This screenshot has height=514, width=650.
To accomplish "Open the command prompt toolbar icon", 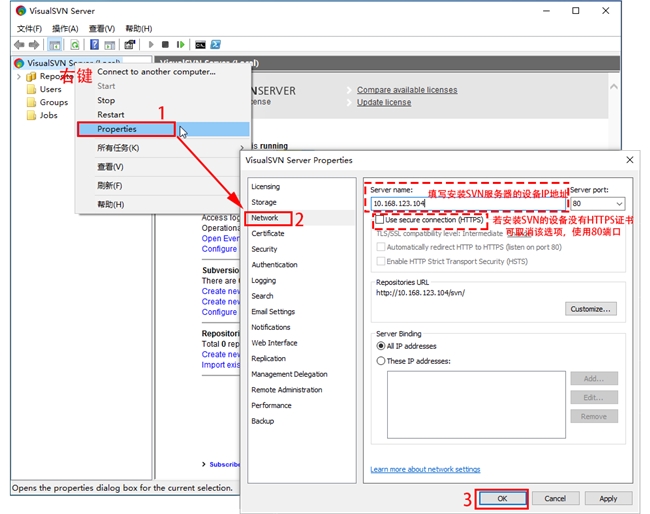I will (x=201, y=45).
